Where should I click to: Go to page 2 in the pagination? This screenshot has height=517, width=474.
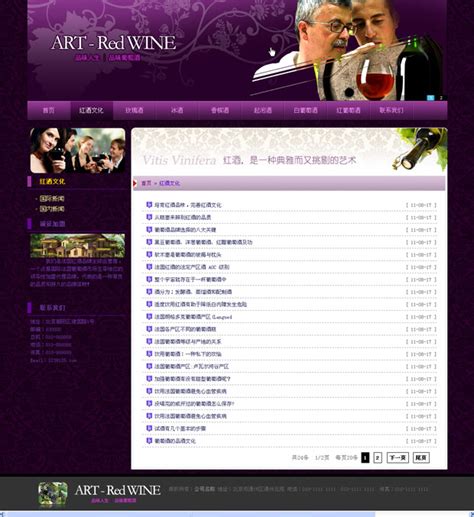coord(377,458)
